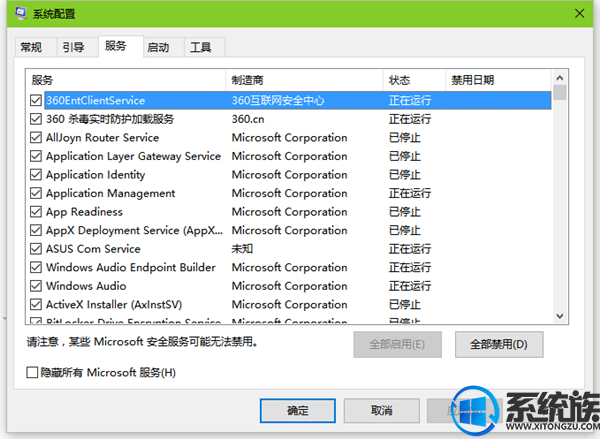The width and height of the screenshot is (600, 439).
Task: Click 360互联网安全中心 manufacturer cell
Action: coord(278,101)
